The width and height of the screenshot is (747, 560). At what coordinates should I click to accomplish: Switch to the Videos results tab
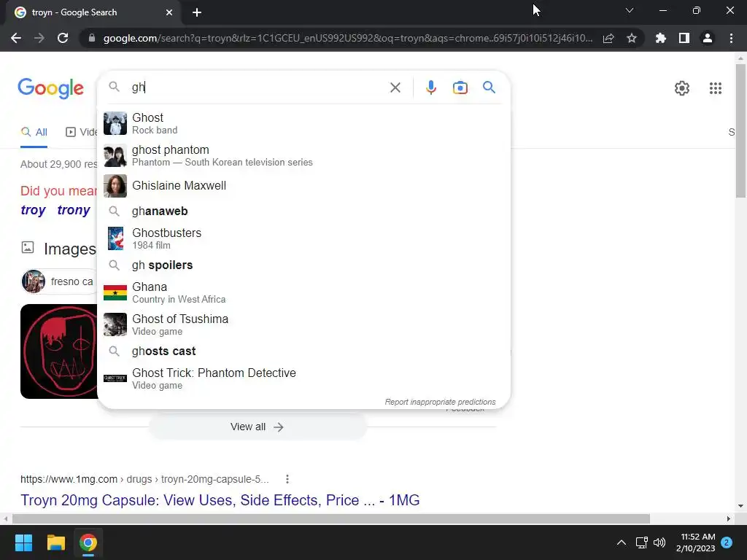[x=81, y=133]
